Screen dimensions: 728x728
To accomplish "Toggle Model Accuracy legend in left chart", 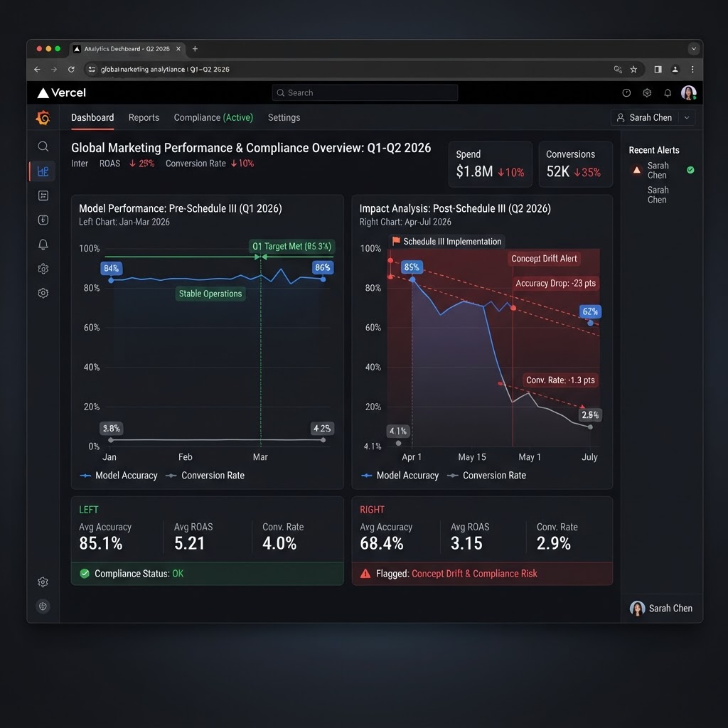I will click(119, 476).
